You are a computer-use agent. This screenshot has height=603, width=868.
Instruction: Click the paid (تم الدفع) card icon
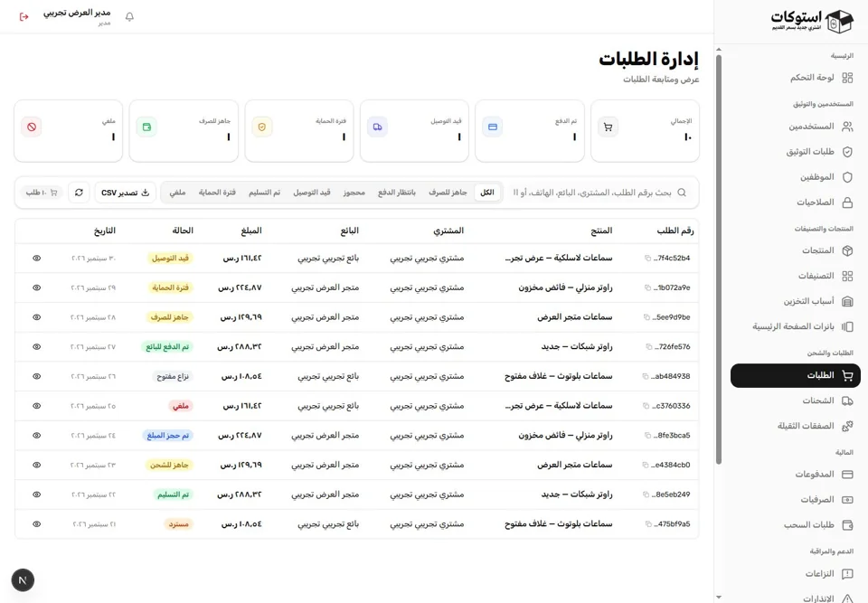pos(493,127)
